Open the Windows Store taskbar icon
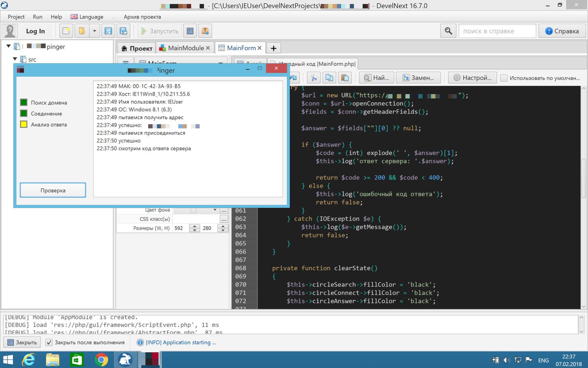Viewport: 588px width, 368px height. click(77, 359)
